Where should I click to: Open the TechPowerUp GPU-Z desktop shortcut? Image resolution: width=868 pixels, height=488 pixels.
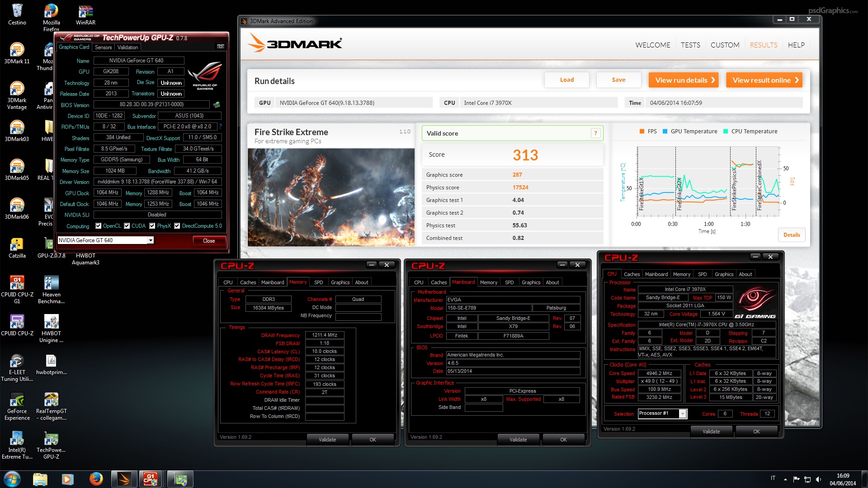point(51,445)
